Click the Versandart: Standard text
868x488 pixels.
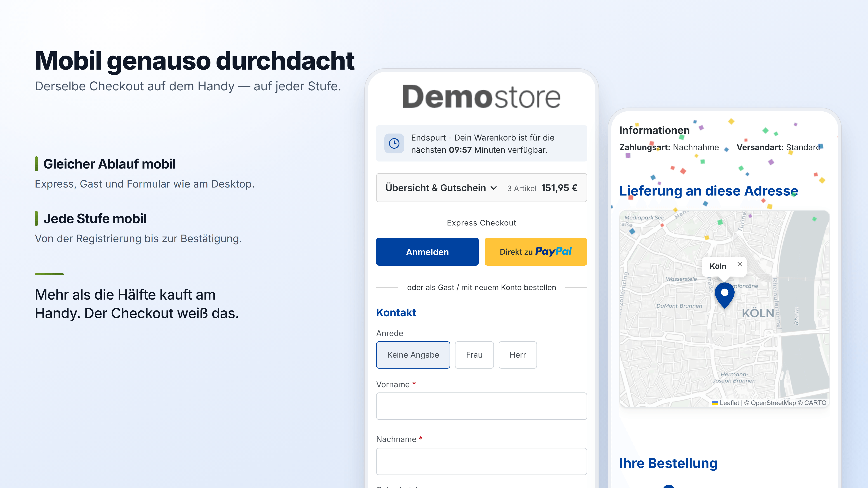[778, 148]
